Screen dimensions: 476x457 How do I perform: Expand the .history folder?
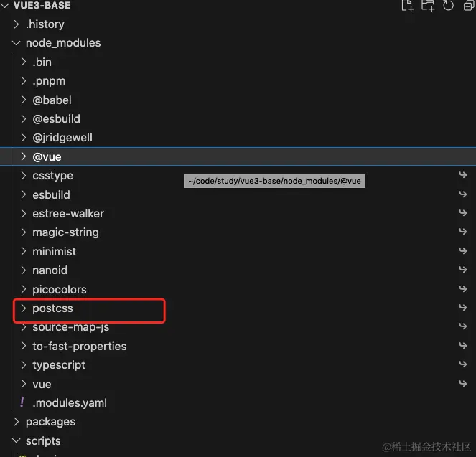pyautogui.click(x=17, y=24)
